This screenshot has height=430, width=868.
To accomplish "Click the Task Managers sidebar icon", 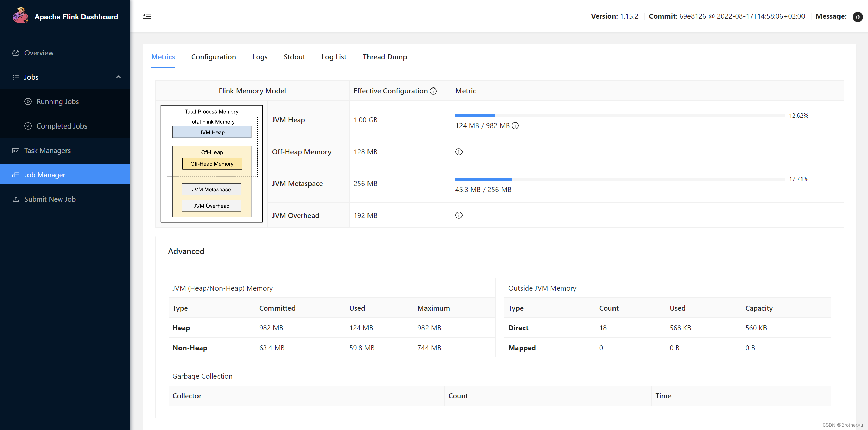I will click(16, 151).
